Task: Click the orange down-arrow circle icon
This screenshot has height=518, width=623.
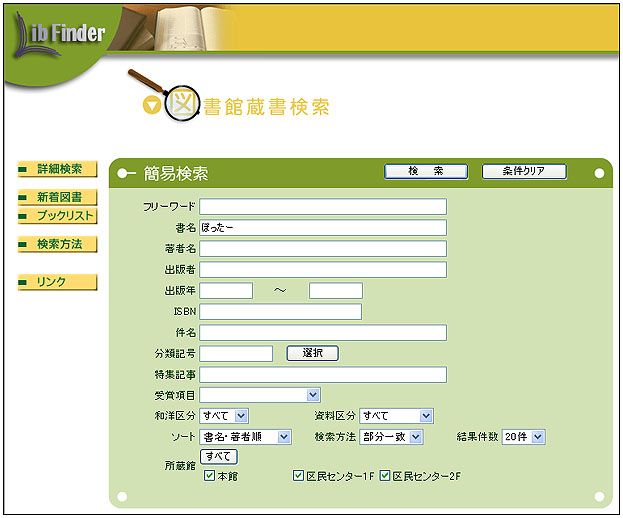Action: click(x=151, y=105)
